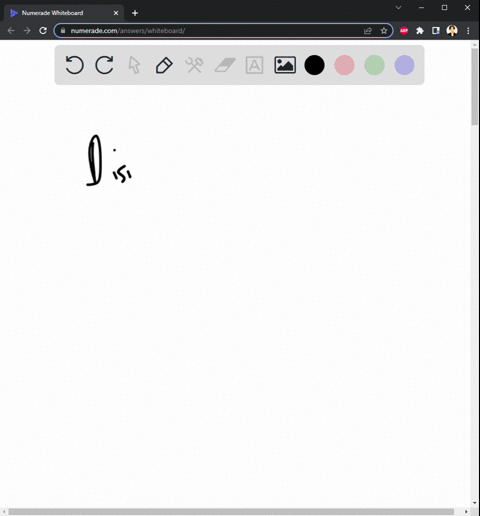Open the browser extensions puzzle menu
Image resolution: width=480 pixels, height=516 pixels.
420,31
